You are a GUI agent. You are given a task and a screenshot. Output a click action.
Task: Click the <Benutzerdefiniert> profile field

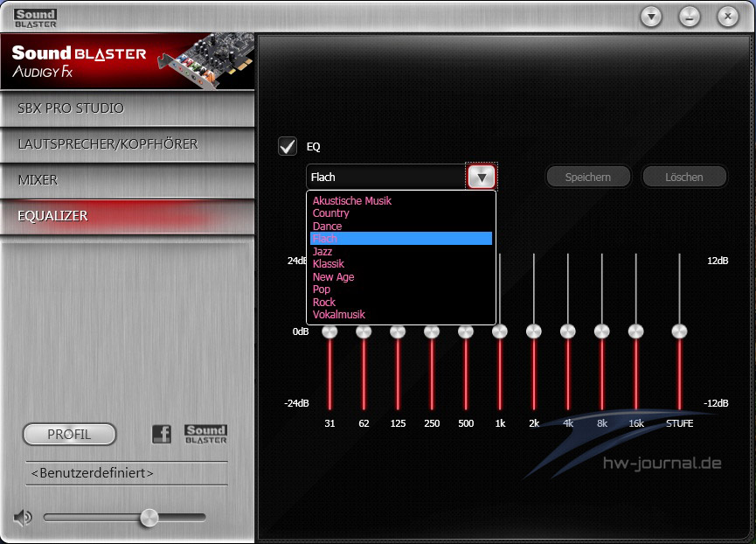pos(127,473)
